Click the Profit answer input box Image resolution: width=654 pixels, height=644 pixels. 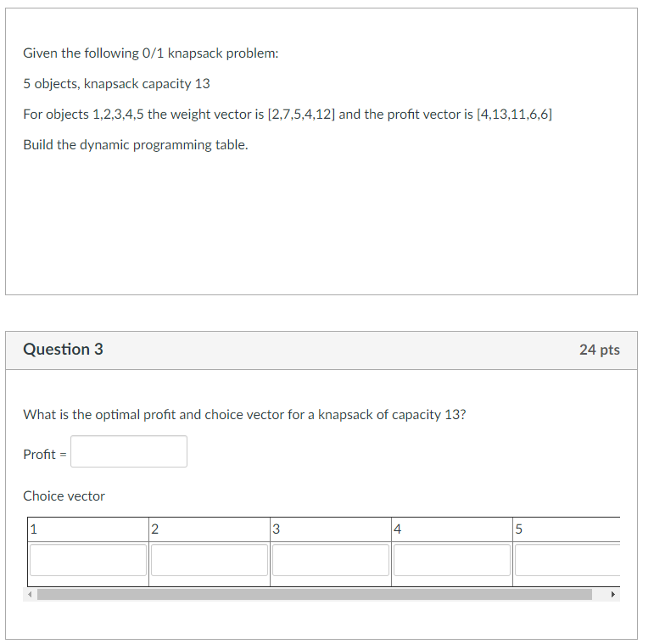(129, 451)
